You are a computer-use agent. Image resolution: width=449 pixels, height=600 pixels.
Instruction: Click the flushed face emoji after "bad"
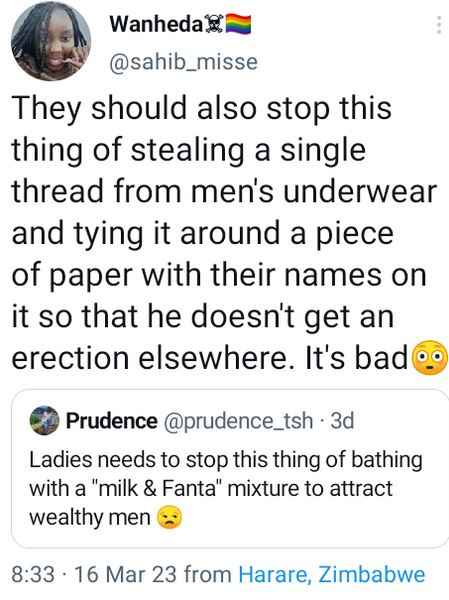point(429,357)
